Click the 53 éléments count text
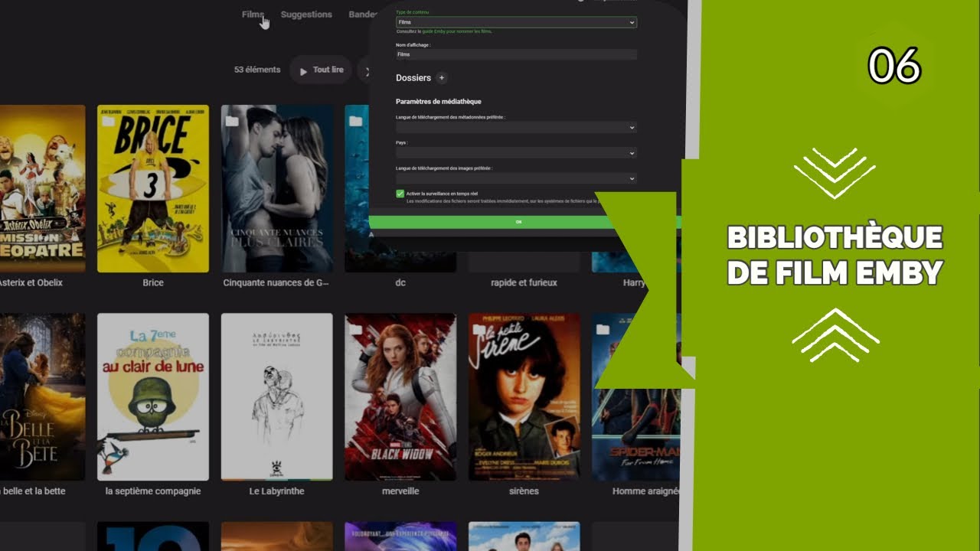 (x=257, y=70)
